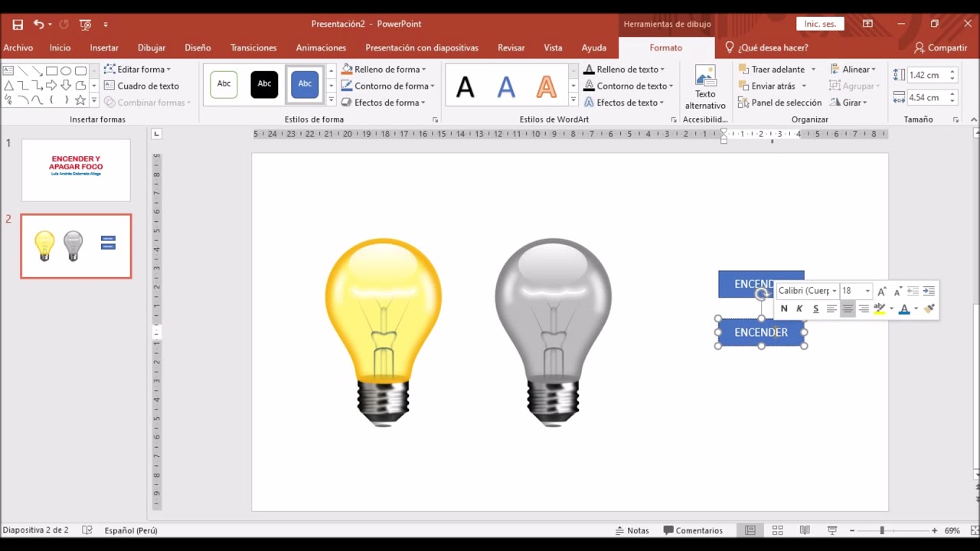Select the right arrow shape in gallery

coord(51,85)
